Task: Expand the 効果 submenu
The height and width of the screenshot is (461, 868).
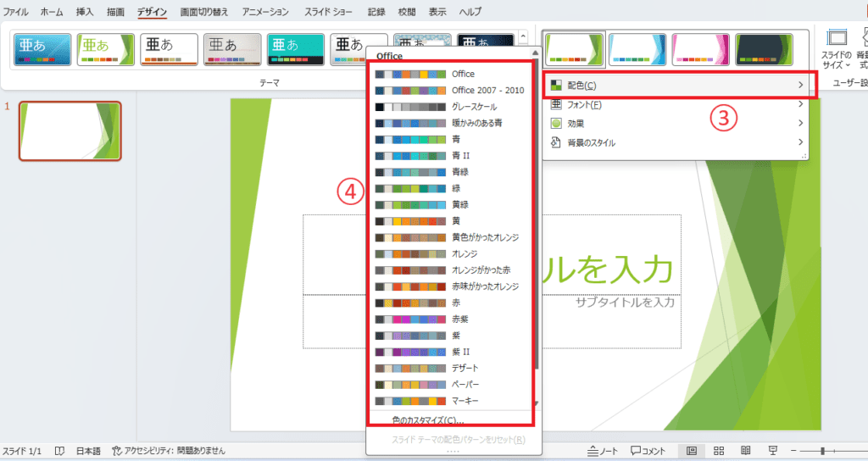Action: [x=676, y=124]
